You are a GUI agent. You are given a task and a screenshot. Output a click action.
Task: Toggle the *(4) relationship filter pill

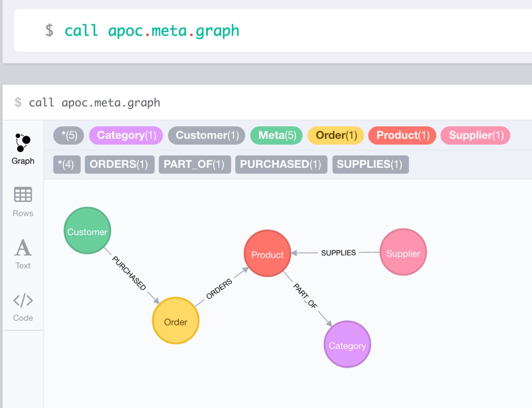click(x=66, y=164)
